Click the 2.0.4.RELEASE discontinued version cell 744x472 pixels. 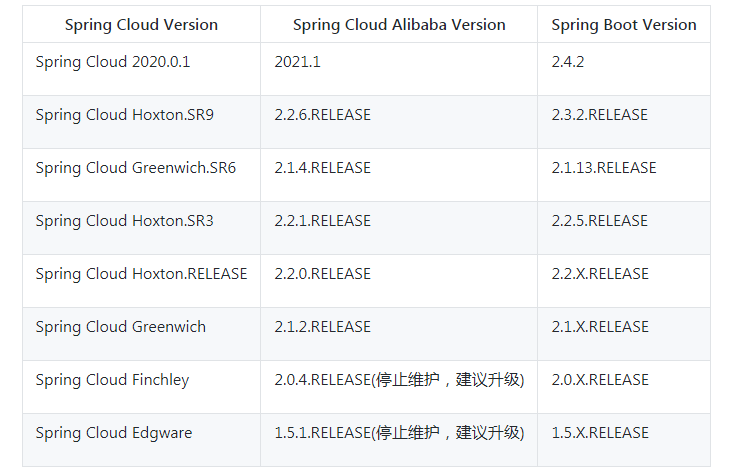(x=399, y=387)
